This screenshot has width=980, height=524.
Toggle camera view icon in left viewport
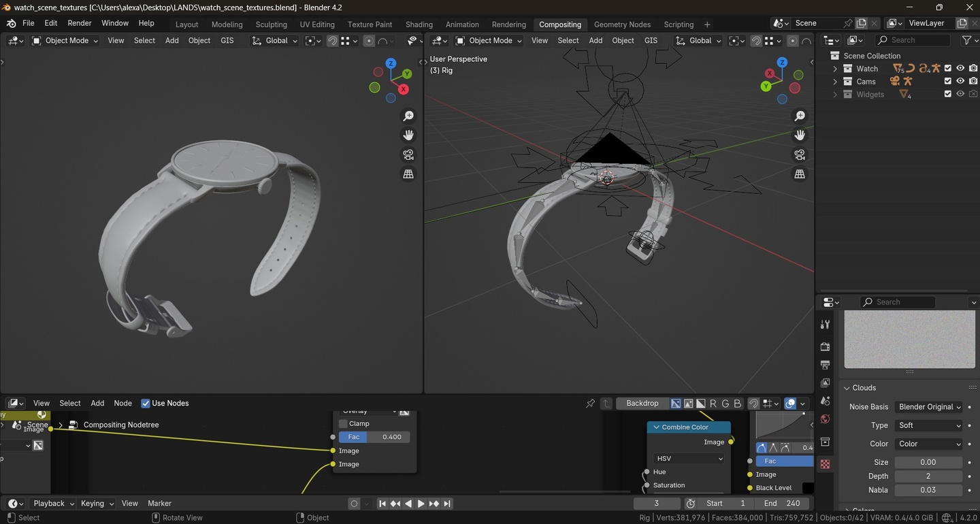point(408,154)
